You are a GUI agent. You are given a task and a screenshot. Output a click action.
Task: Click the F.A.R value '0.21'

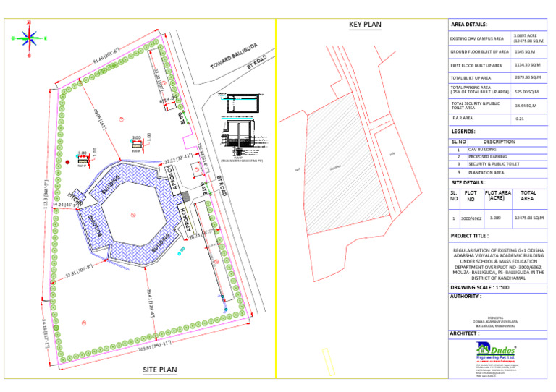tap(520, 119)
